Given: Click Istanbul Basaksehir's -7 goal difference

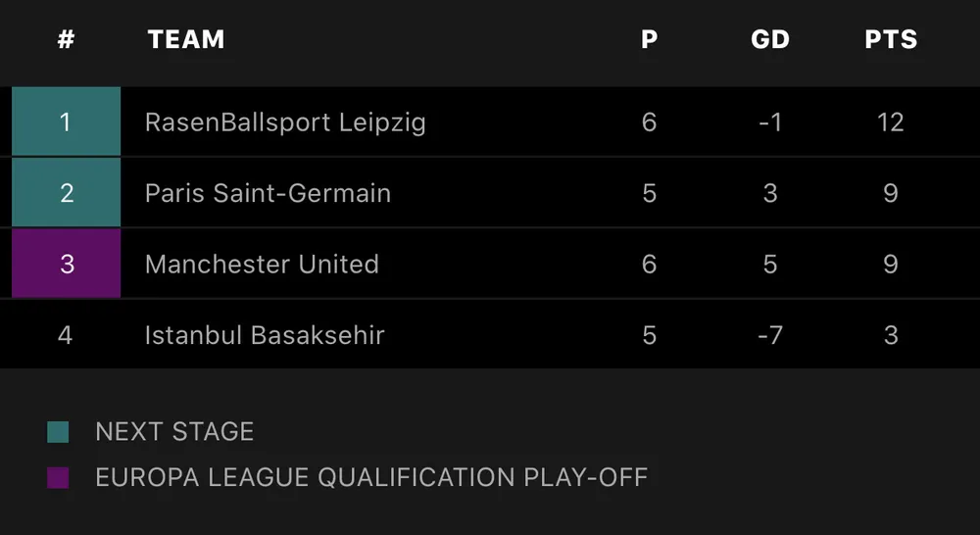Looking at the screenshot, I should pyautogui.click(x=770, y=335).
